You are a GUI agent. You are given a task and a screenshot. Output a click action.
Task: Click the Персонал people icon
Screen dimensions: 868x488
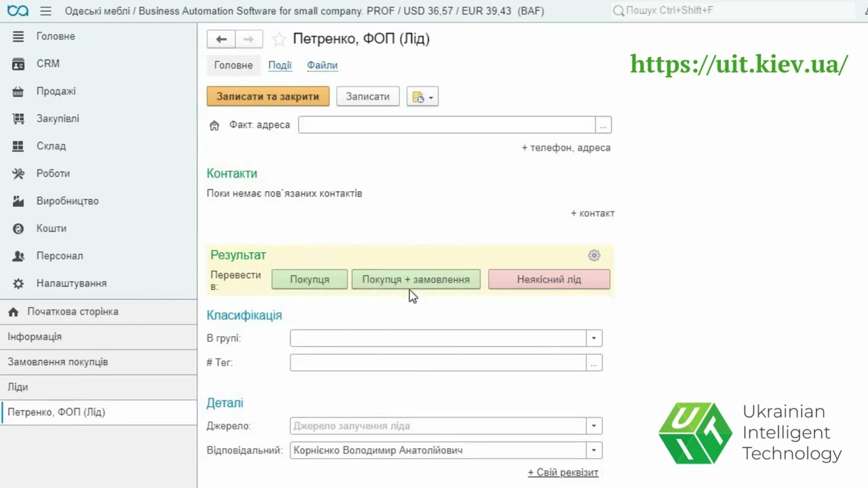[x=18, y=256]
